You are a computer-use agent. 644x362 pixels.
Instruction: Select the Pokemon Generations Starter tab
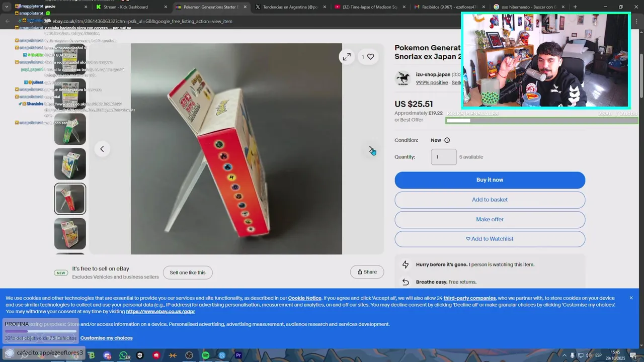pyautogui.click(x=210, y=7)
